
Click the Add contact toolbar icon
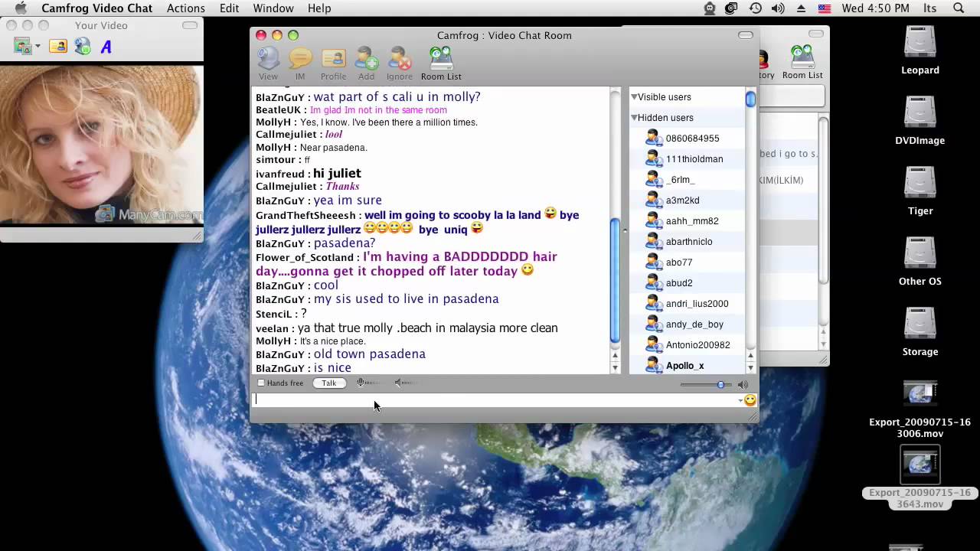click(367, 60)
